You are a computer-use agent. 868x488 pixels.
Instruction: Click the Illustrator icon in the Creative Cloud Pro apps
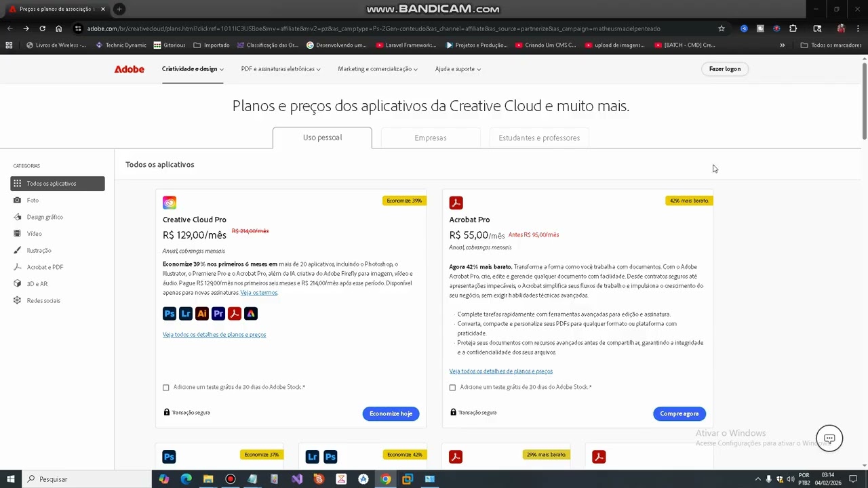pyautogui.click(x=202, y=313)
